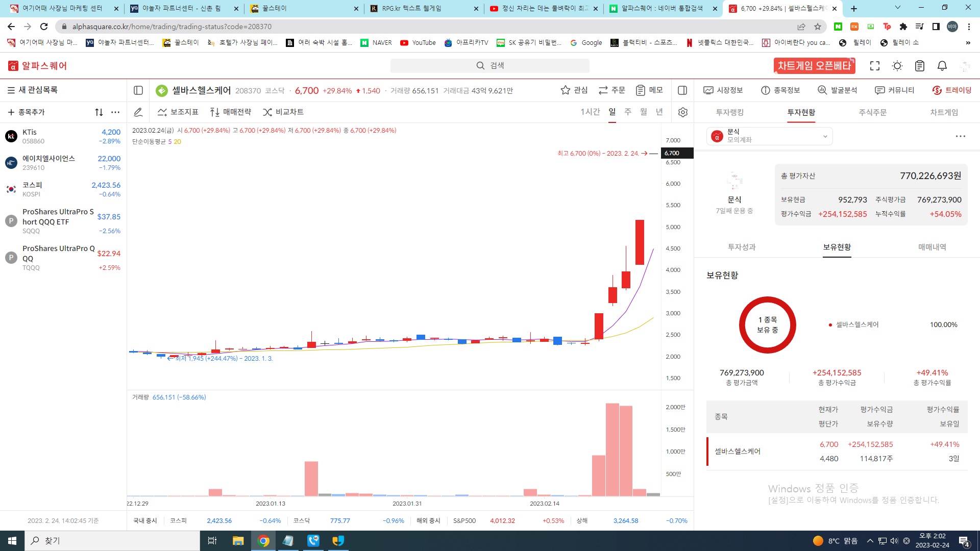Select KTis in watchlist
Image resolution: width=980 pixels, height=551 pixels.
point(63,137)
